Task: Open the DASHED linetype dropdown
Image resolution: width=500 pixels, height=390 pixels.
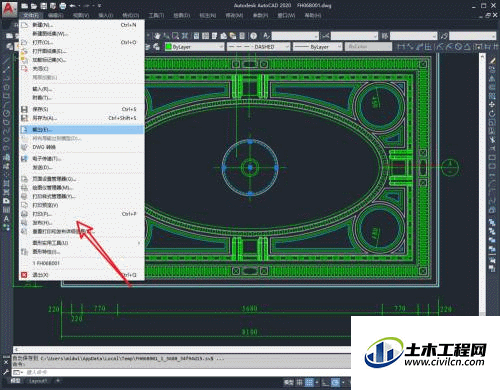Action: (258, 47)
